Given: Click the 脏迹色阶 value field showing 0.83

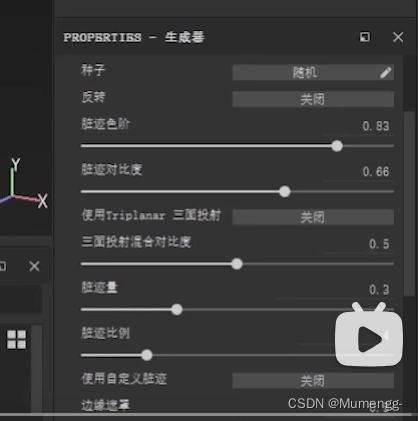Looking at the screenshot, I should (376, 126).
